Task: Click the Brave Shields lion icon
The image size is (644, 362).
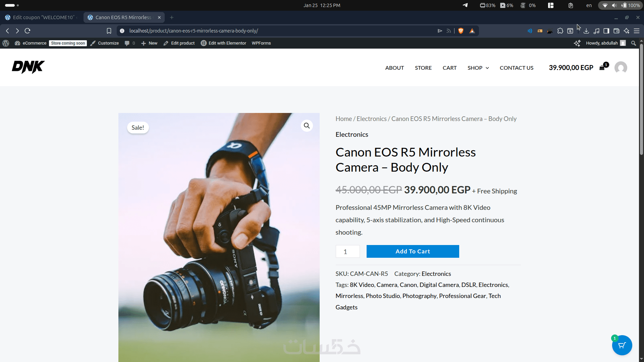Action: [461, 31]
